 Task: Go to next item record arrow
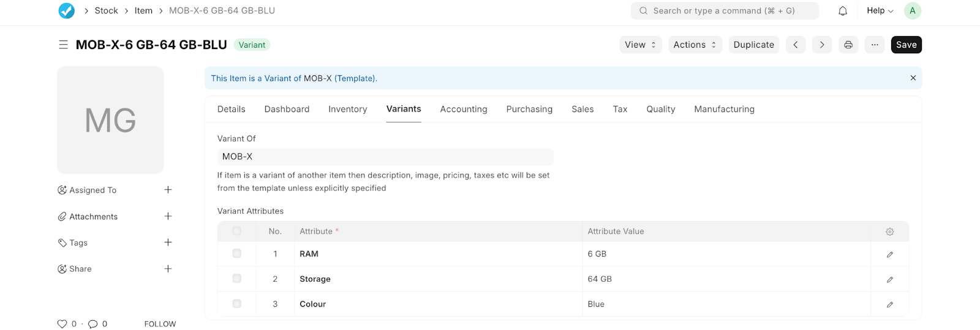(822, 45)
